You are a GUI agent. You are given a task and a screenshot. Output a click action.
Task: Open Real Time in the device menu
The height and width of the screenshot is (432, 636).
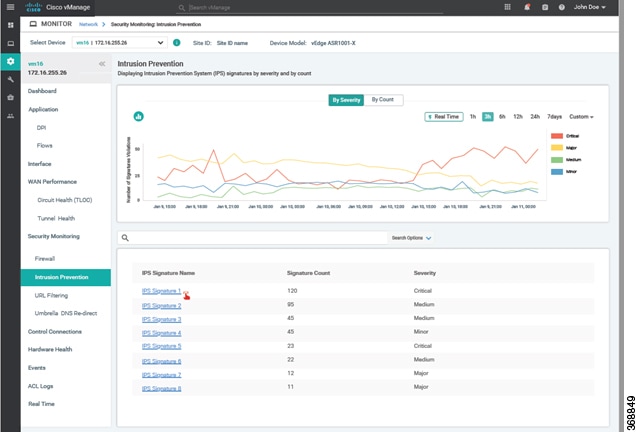coord(41,404)
